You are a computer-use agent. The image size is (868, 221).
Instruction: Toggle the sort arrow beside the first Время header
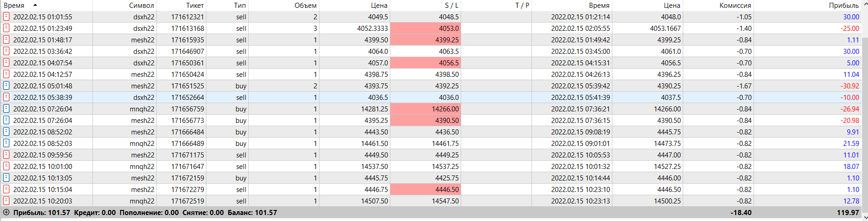click(35, 5)
